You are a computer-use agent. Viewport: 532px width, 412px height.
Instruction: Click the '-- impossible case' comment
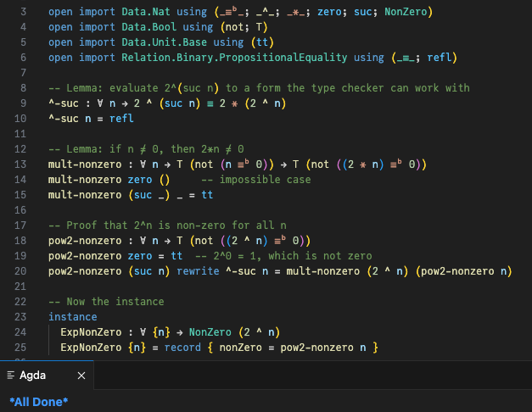[x=256, y=180]
